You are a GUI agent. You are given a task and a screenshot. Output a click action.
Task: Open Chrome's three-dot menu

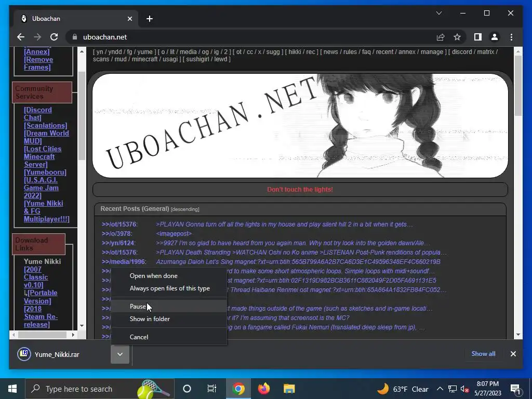coord(511,37)
